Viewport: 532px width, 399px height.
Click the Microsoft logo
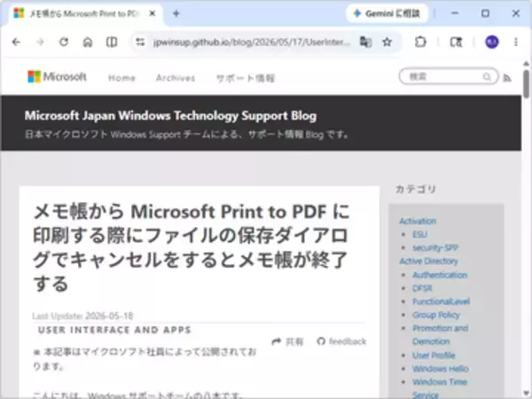click(x=57, y=76)
